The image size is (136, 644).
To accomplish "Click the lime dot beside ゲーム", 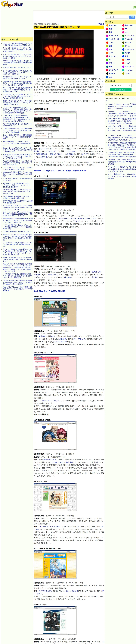I will 123,46.
